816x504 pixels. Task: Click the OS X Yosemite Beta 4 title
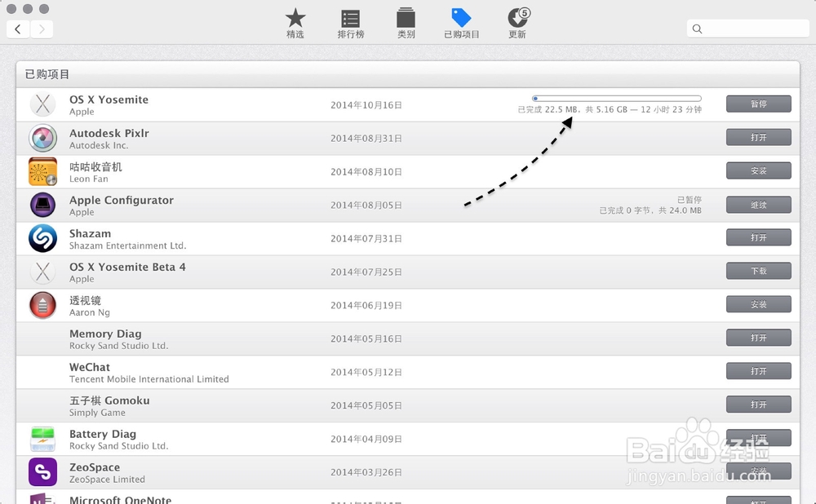(x=127, y=267)
